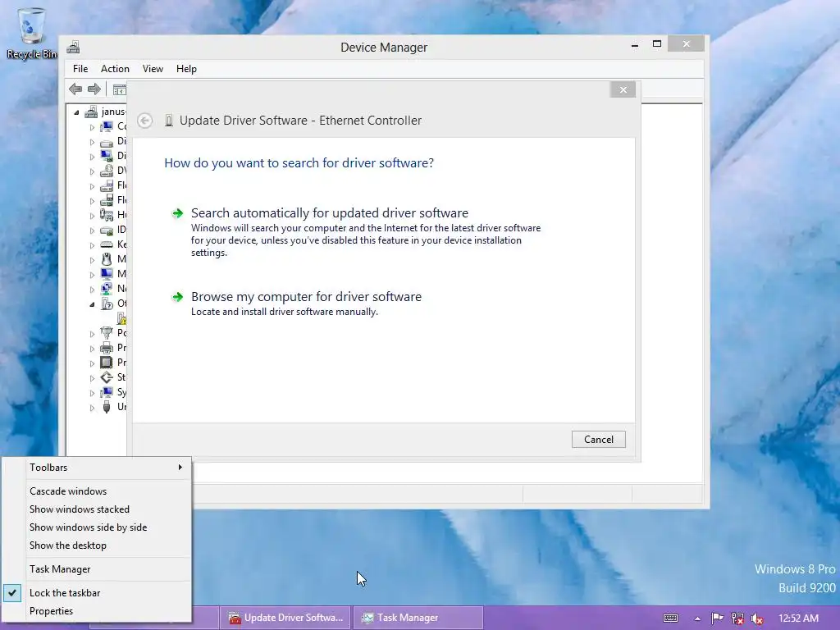Image resolution: width=840 pixels, height=630 pixels.
Task: Choose Show the desktop
Action: pyautogui.click(x=97, y=546)
